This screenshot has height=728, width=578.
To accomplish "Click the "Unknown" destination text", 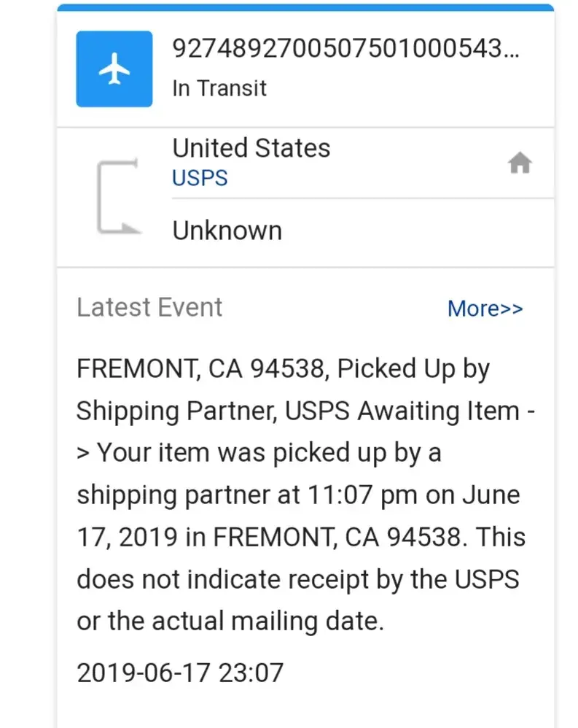I will point(227,231).
